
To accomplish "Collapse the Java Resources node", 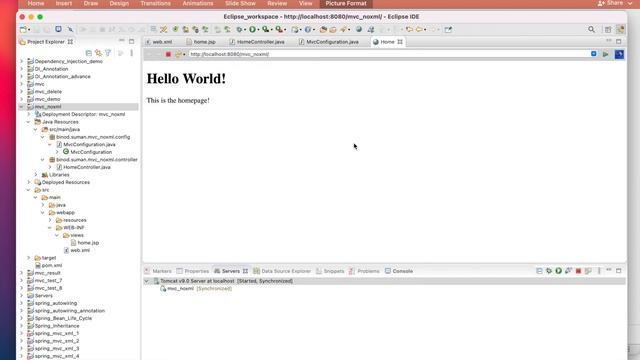I will (x=29, y=122).
